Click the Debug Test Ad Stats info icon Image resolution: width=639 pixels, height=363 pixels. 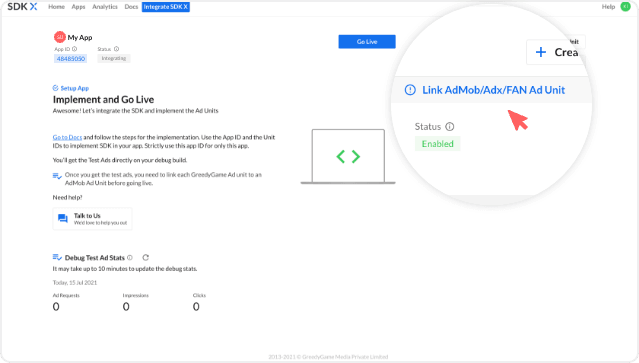click(130, 257)
